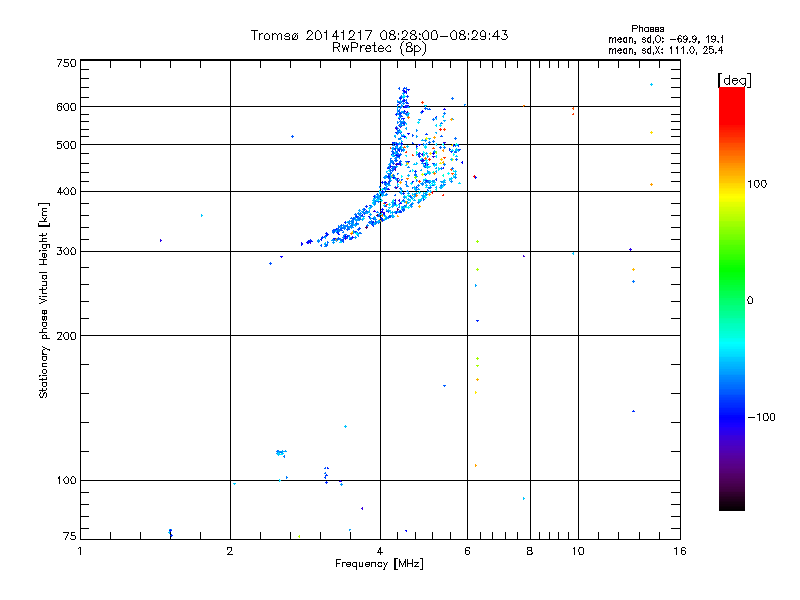800x600 pixels.
Task: Click the colorbar tick label '100'
Action: pyautogui.click(x=757, y=184)
